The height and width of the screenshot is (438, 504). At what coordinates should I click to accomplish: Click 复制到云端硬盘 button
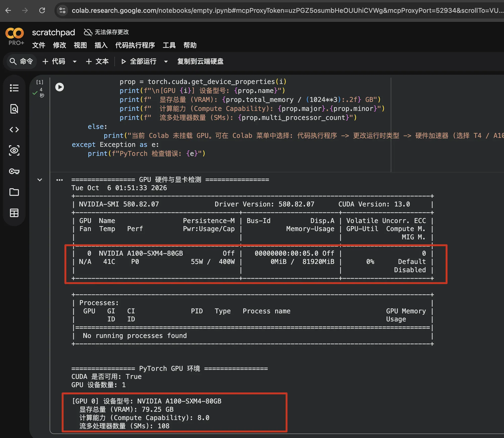click(x=200, y=61)
